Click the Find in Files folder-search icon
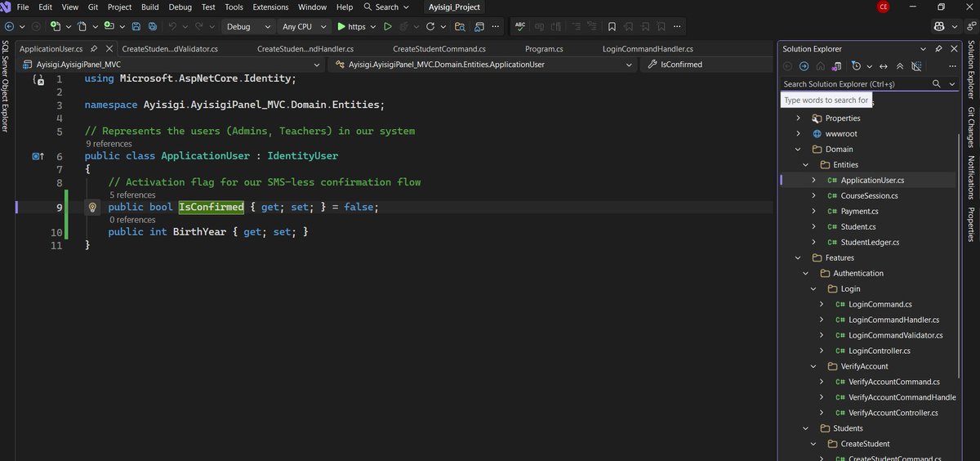The width and height of the screenshot is (980, 461). coord(460,26)
